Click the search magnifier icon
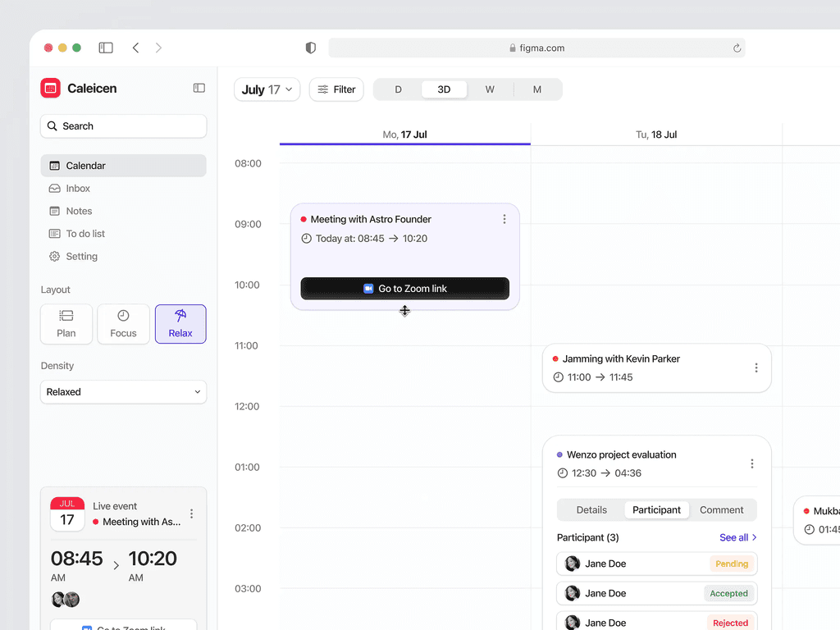The image size is (840, 630). click(x=52, y=126)
